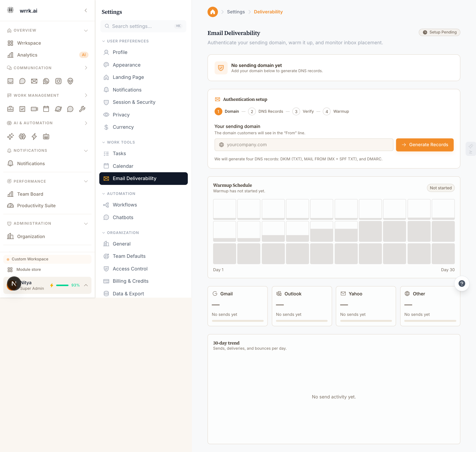The height and width of the screenshot is (452, 476).
Task: Open the Instagram channel icon in Communication
Action: (58, 81)
